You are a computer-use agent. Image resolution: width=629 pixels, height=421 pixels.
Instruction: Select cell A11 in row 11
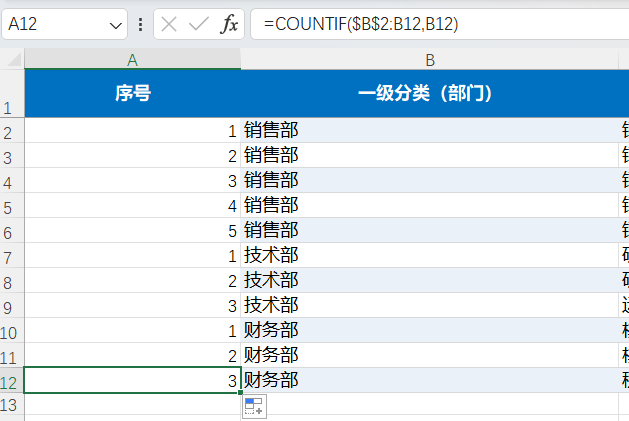[132, 355]
